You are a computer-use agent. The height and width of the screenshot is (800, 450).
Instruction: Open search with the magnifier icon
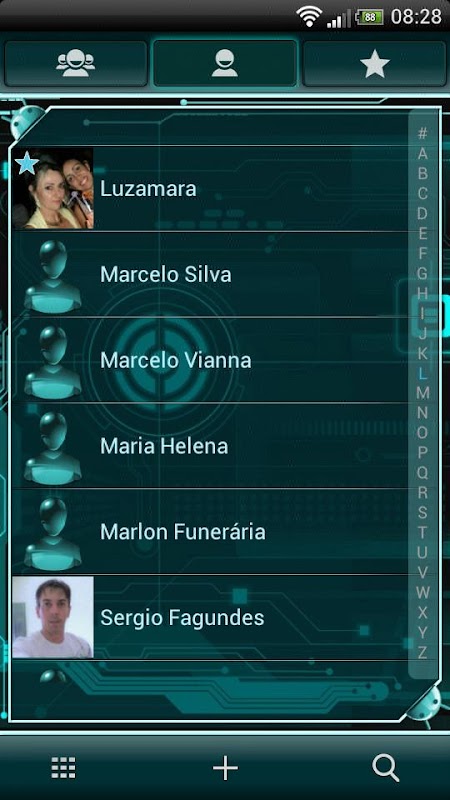pos(386,768)
